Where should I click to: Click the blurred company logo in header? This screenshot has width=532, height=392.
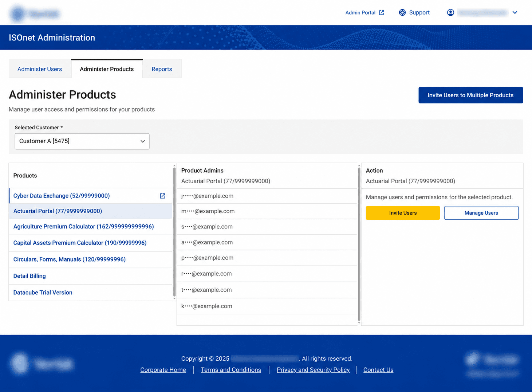[x=35, y=14]
